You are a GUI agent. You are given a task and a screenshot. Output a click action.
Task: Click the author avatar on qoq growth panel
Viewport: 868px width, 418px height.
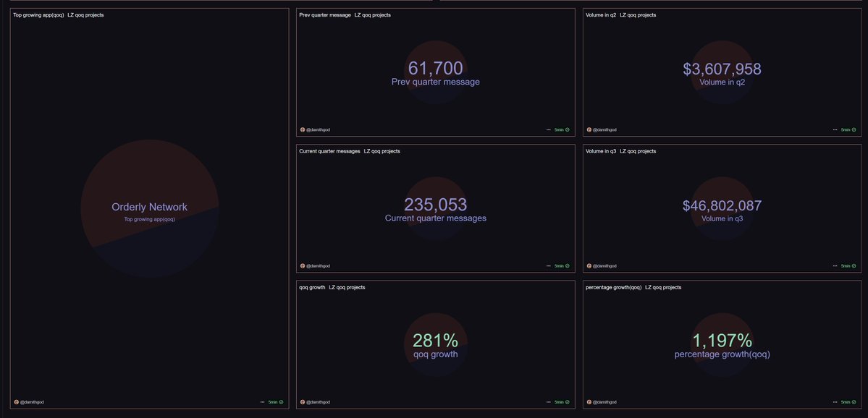tap(303, 402)
